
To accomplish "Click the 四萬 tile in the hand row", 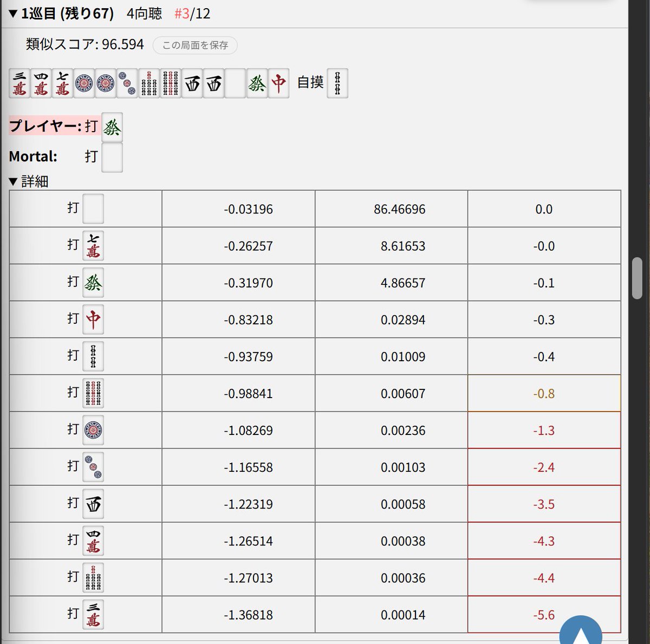I will (41, 83).
